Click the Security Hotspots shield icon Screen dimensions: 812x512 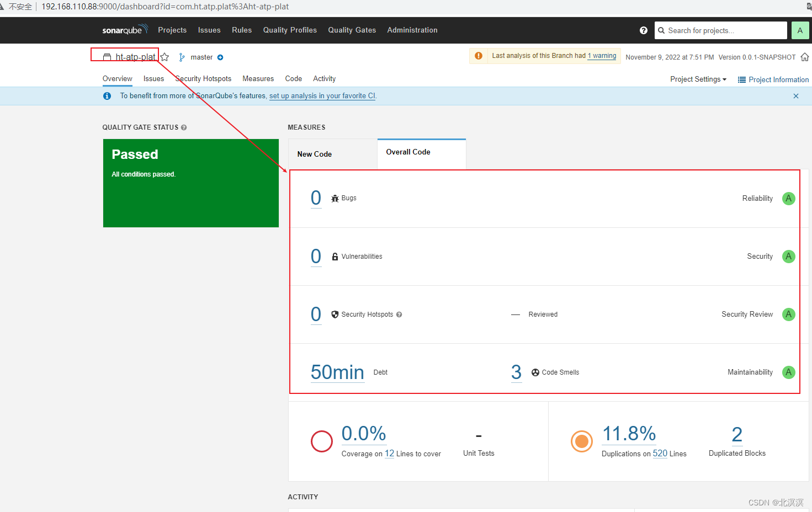(x=335, y=314)
